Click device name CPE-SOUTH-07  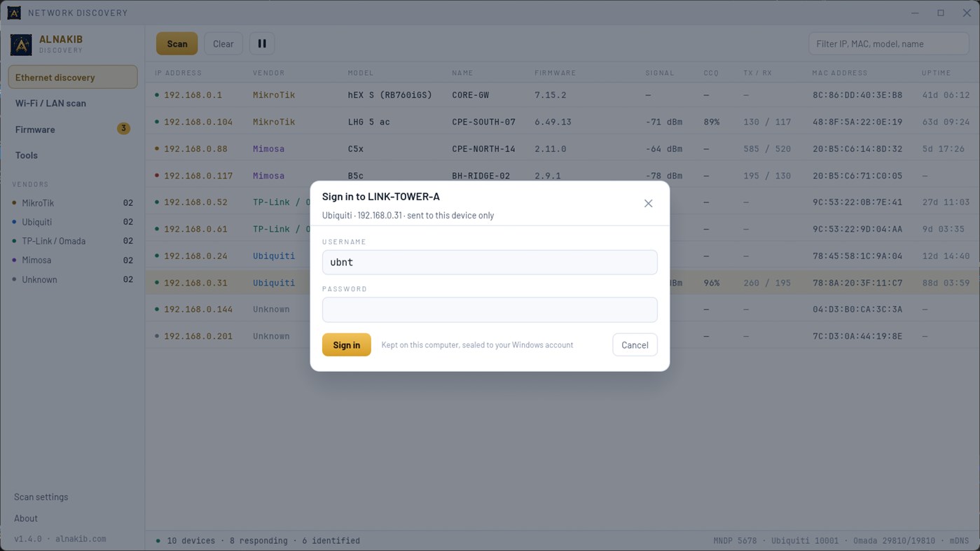click(x=484, y=122)
